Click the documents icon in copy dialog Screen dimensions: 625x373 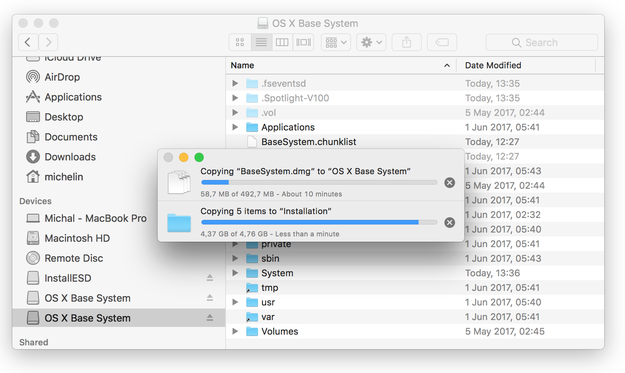click(x=179, y=182)
